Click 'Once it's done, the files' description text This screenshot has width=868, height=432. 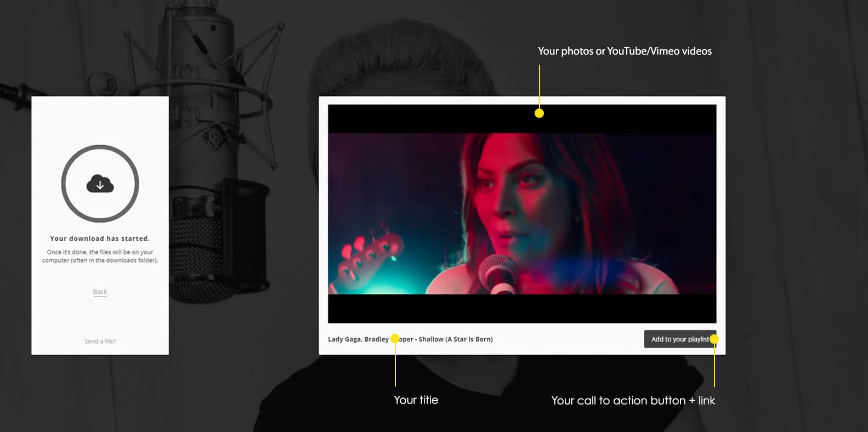point(100,256)
